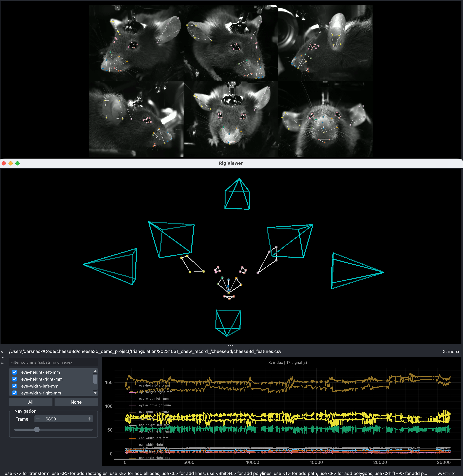
Task: Focus the Filter columns text field
Action: tap(53, 362)
